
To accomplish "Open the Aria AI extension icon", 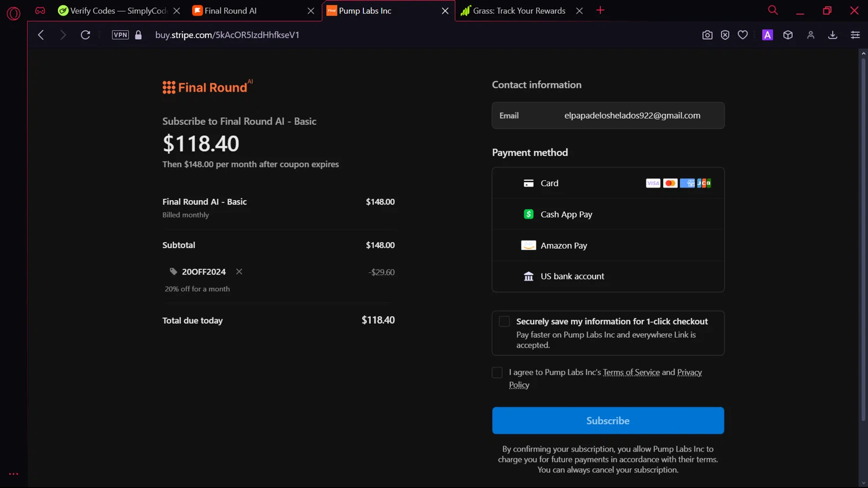I will point(767,35).
